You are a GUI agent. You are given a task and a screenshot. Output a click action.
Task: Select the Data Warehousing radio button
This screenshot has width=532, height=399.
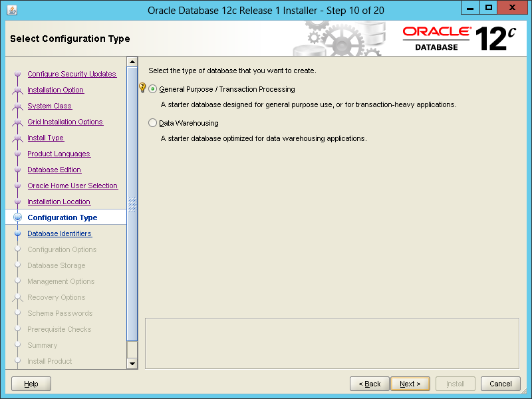(153, 123)
